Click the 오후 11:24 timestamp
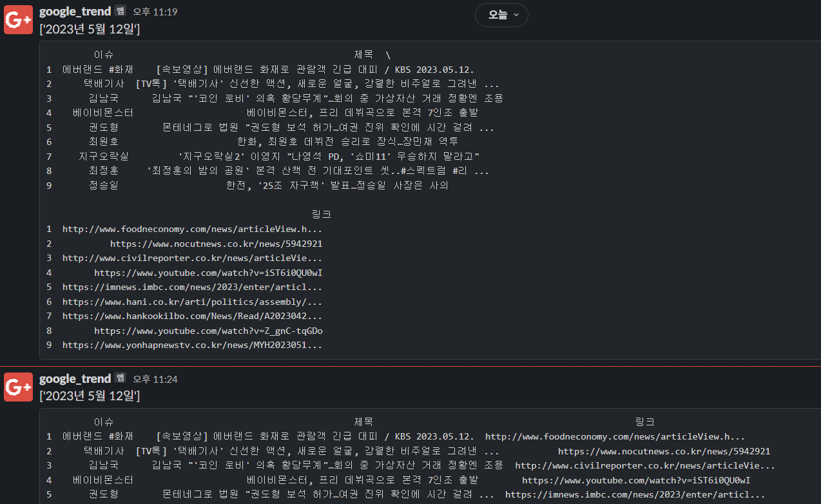Screen dimensions: 821x504 pos(155,379)
